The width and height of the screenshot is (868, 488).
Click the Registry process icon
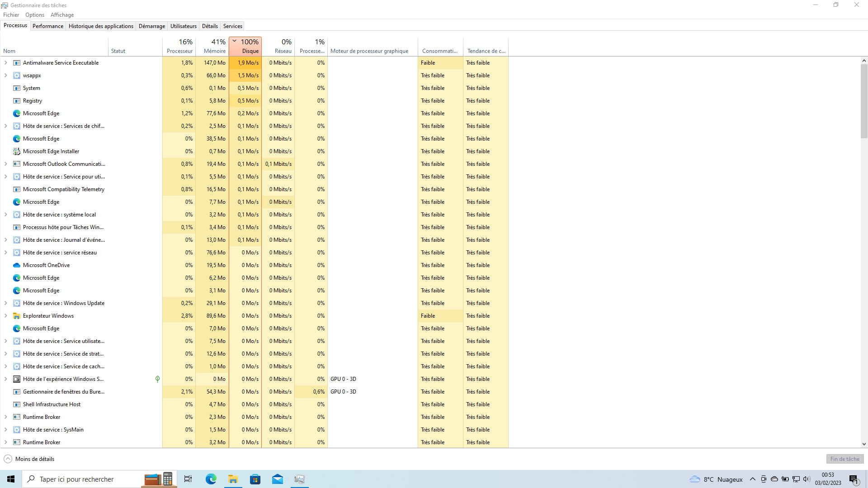tap(17, 101)
